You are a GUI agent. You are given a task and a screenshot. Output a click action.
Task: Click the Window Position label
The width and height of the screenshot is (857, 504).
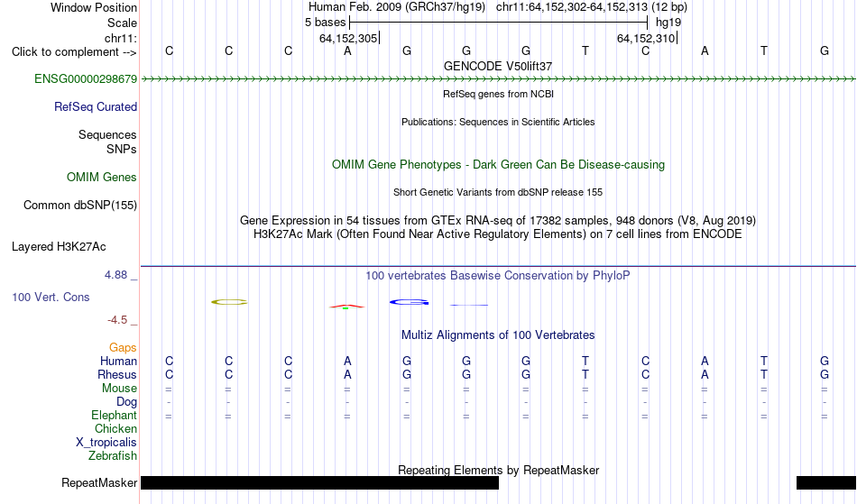click(x=94, y=7)
